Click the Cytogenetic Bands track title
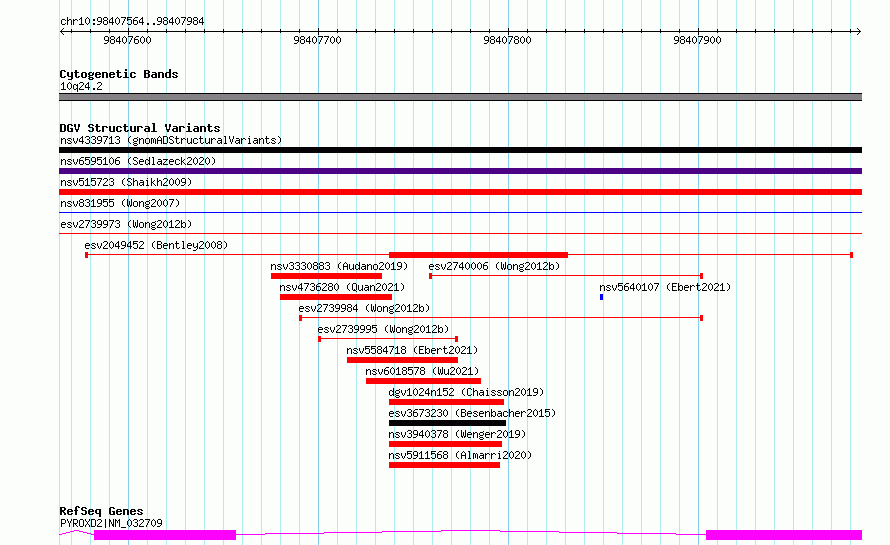 pos(119,74)
